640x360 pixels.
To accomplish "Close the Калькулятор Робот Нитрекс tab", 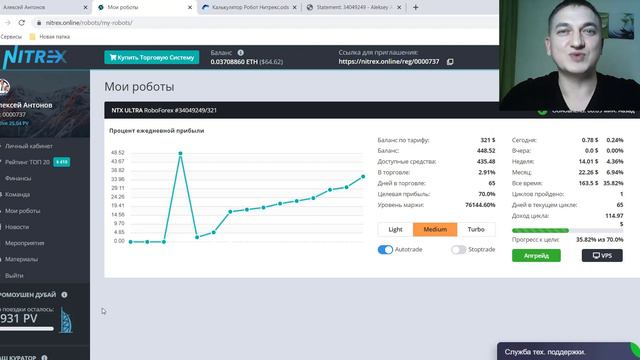I will [294, 7].
